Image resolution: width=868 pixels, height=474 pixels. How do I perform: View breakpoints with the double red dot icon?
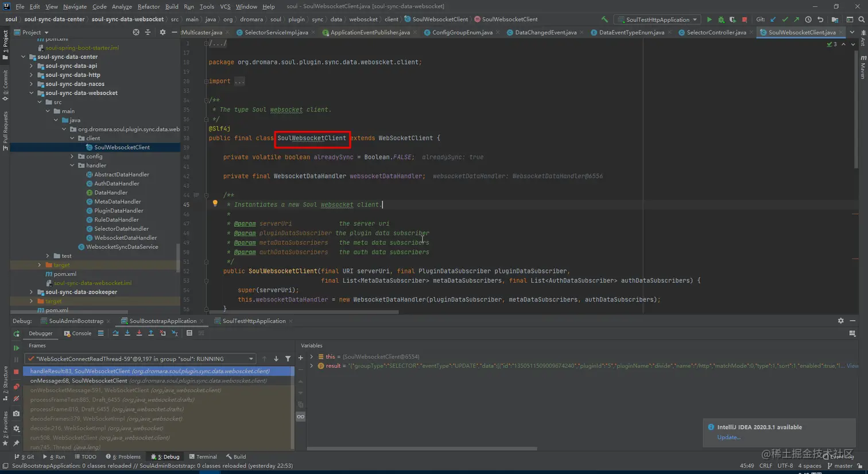[16, 387]
